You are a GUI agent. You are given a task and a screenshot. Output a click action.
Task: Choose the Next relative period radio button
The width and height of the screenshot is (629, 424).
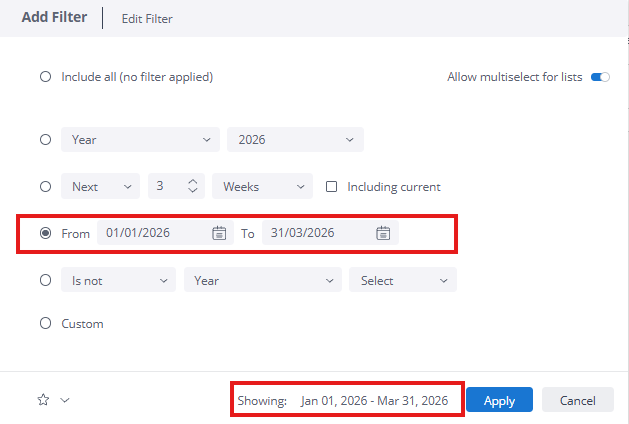pyautogui.click(x=45, y=187)
